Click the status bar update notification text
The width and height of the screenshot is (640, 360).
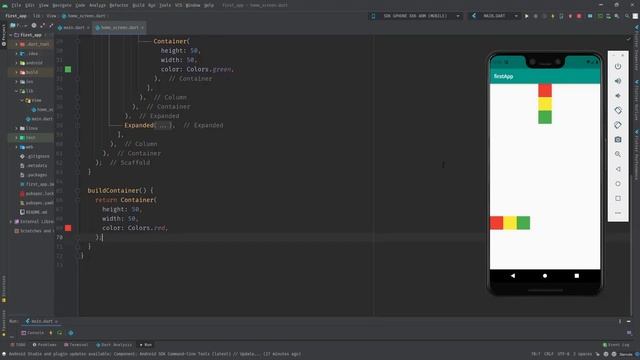(155, 354)
